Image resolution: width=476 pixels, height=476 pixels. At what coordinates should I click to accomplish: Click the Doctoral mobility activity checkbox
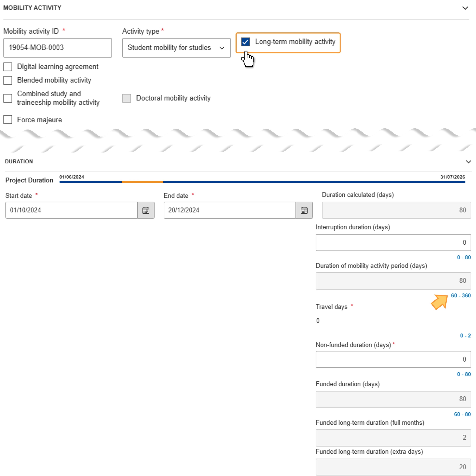(127, 98)
